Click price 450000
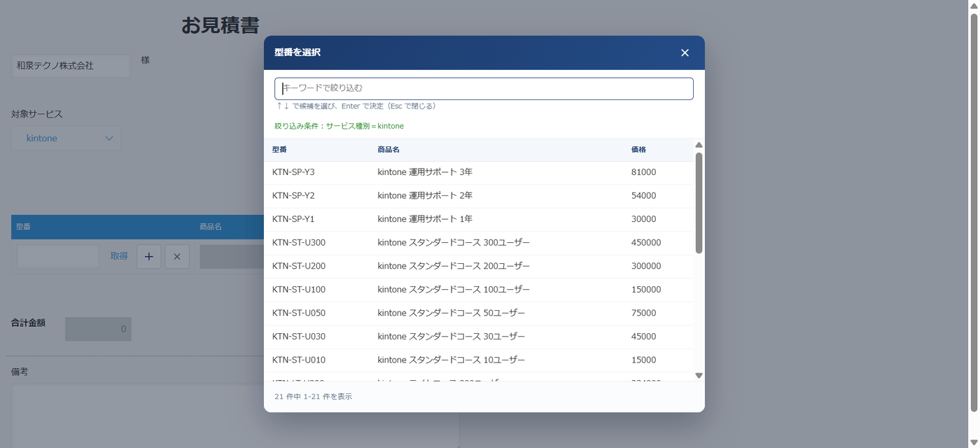The height and width of the screenshot is (448, 980). coord(646,243)
